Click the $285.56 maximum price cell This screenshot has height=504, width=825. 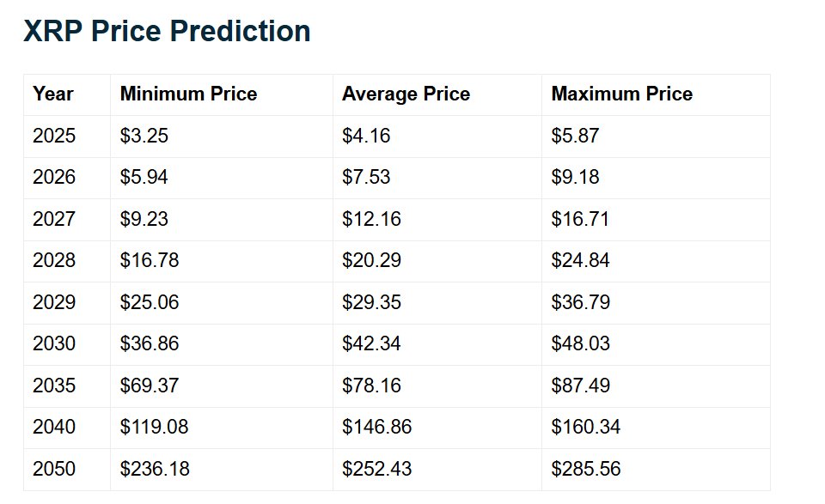(x=585, y=469)
